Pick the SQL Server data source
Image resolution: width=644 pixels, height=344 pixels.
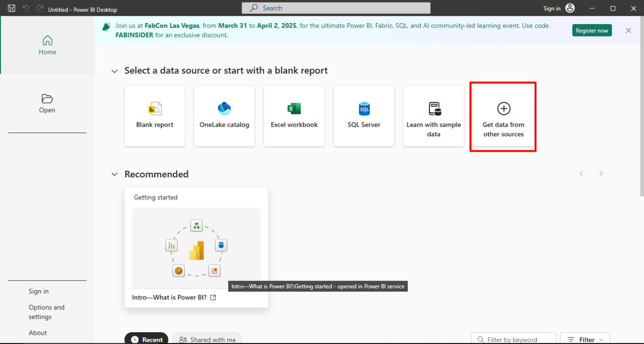363,116
